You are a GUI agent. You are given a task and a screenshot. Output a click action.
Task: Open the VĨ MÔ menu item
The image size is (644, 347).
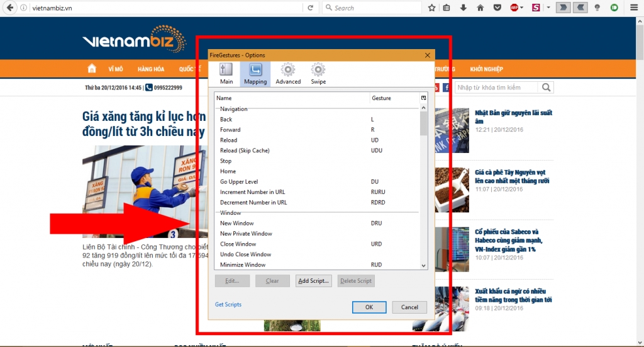pos(116,69)
